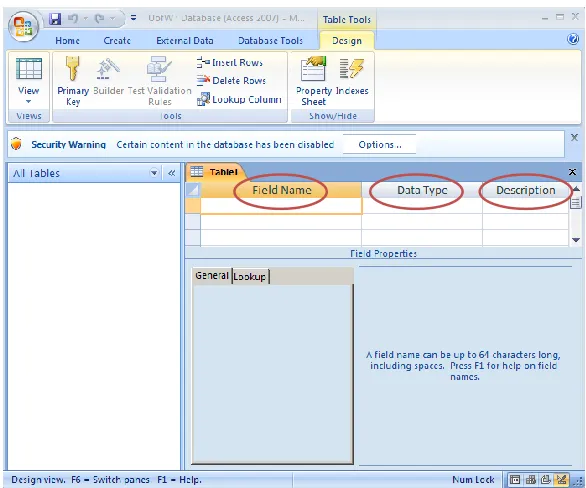Open the Home ribbon tab

(x=67, y=40)
